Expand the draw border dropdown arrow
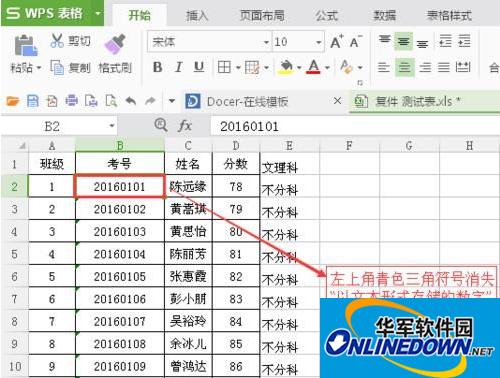This screenshot has width=500, height=378. coord(266,68)
